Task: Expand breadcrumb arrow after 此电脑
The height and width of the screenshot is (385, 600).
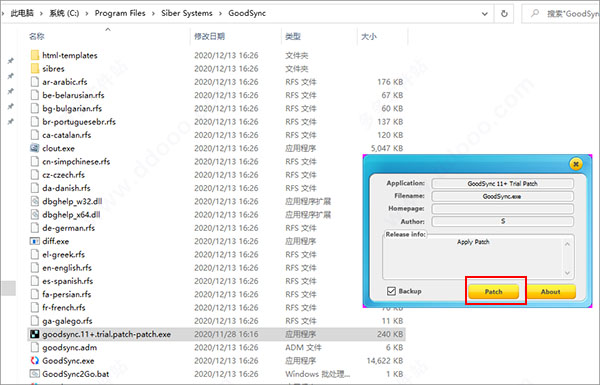Action: tap(42, 14)
